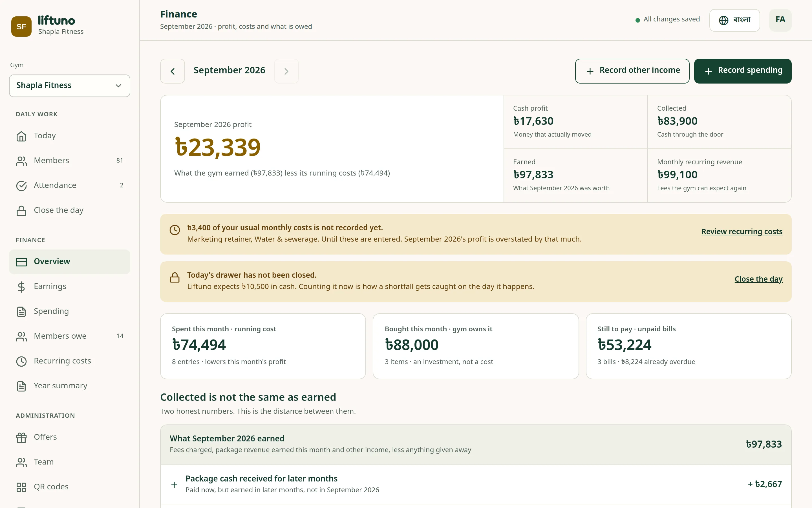Click the liftuno brand name
This screenshot has height=508, width=812.
[56, 21]
